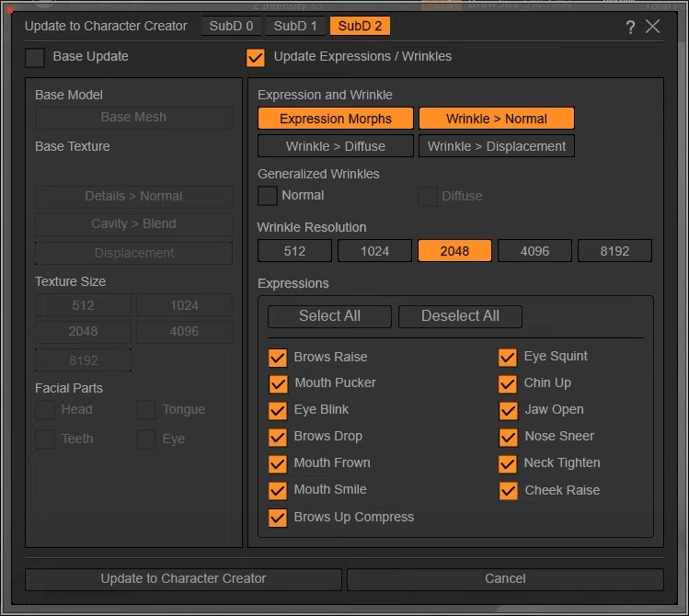Close the Update to Character Creator dialog
The height and width of the screenshot is (616, 689).
[x=653, y=27]
